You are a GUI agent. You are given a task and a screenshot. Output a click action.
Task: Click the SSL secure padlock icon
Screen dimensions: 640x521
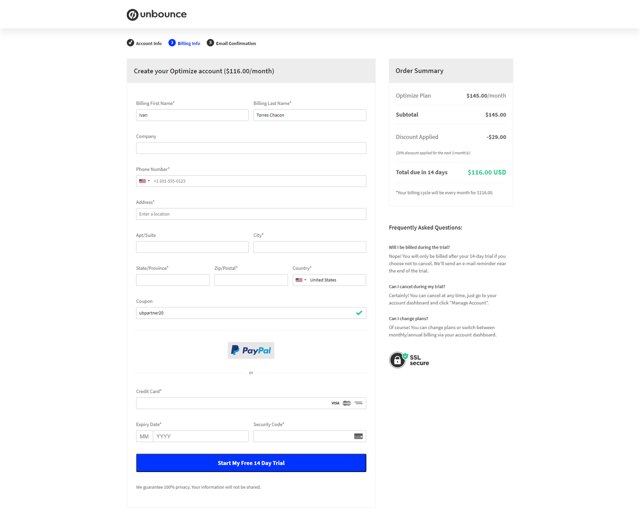[398, 360]
